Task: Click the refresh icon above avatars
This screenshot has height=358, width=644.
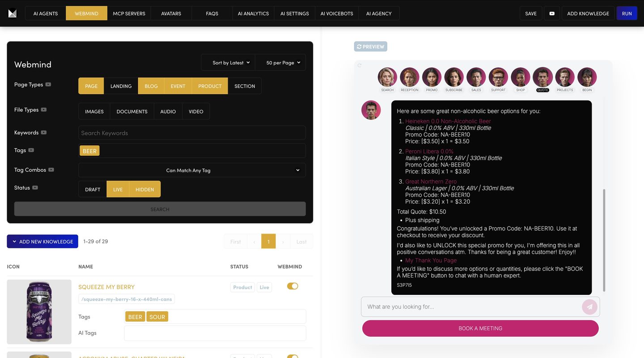Action: point(359,65)
